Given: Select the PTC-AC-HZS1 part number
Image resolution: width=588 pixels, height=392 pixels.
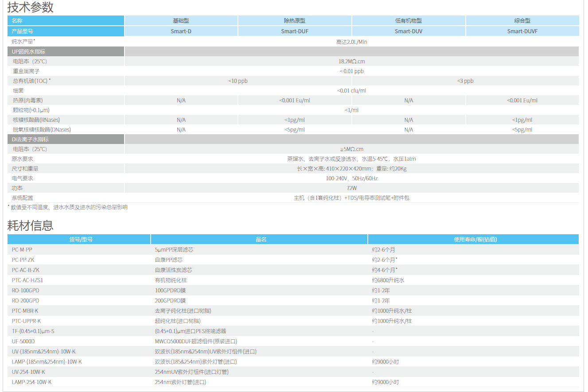Looking at the screenshot, I should pyautogui.click(x=27, y=280).
